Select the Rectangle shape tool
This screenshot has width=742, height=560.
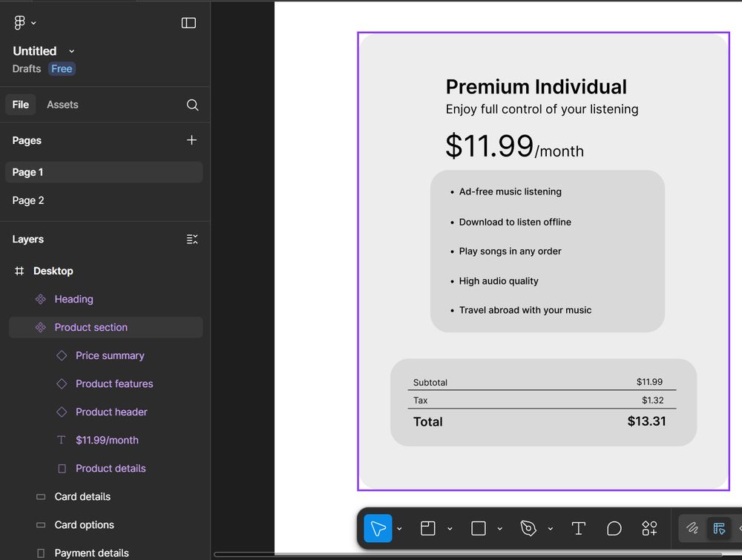479,528
